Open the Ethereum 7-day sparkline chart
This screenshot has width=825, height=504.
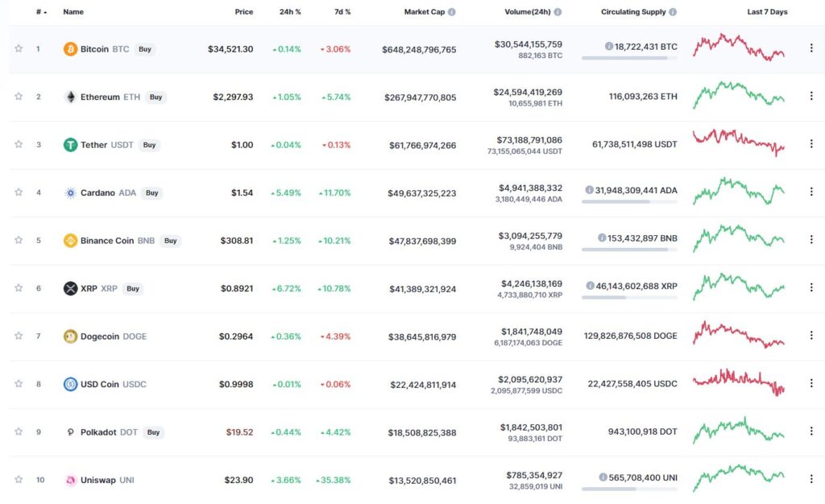tap(739, 95)
